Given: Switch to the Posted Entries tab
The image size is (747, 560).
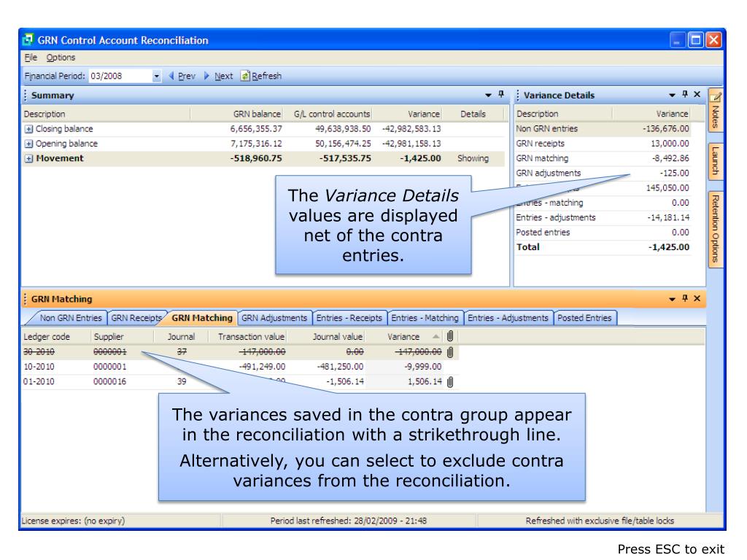Looking at the screenshot, I should [584, 318].
